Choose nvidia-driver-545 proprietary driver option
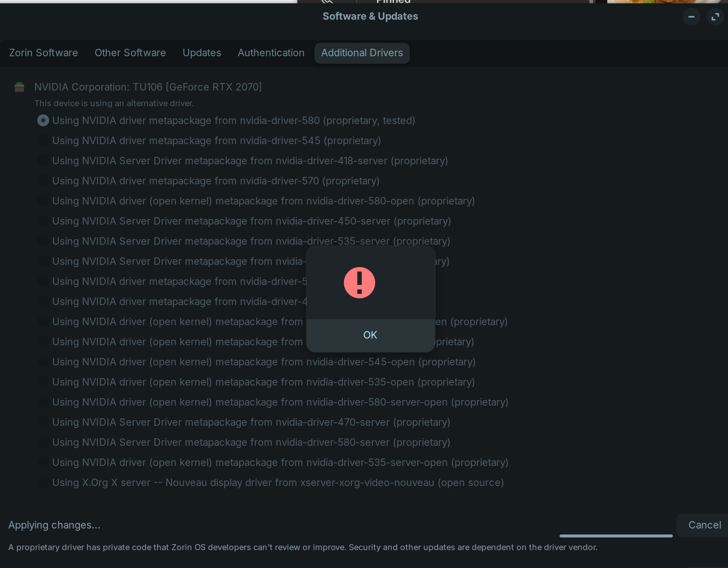The height and width of the screenshot is (568, 728). pyautogui.click(x=43, y=141)
